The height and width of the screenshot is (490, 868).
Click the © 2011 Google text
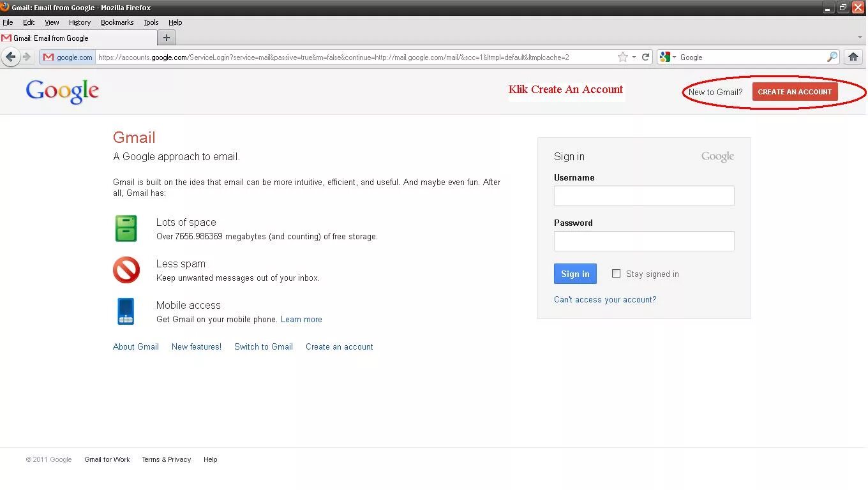click(49, 459)
